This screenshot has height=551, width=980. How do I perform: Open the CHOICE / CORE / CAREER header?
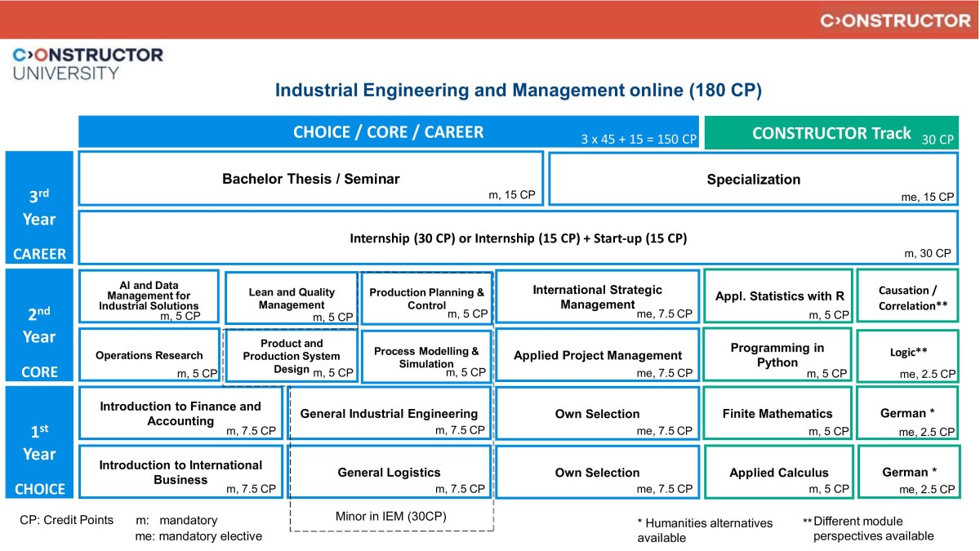(388, 132)
